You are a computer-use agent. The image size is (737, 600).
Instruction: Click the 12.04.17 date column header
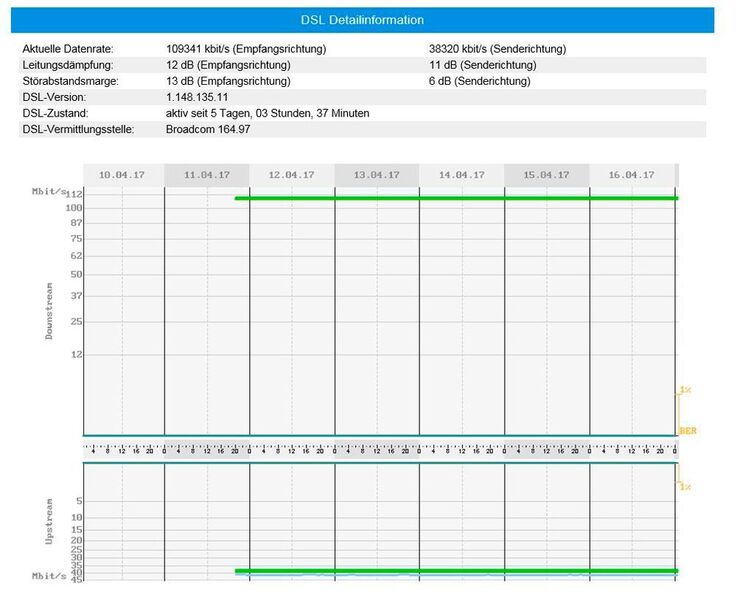tap(291, 175)
